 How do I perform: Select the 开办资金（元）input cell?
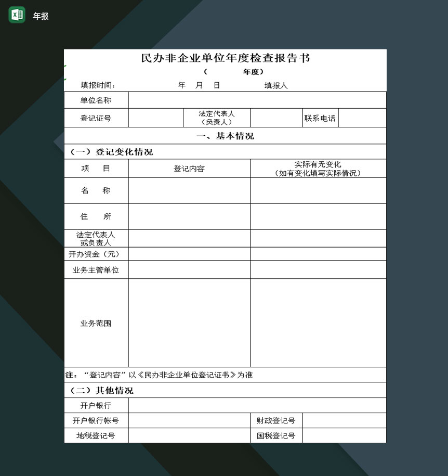pos(189,254)
